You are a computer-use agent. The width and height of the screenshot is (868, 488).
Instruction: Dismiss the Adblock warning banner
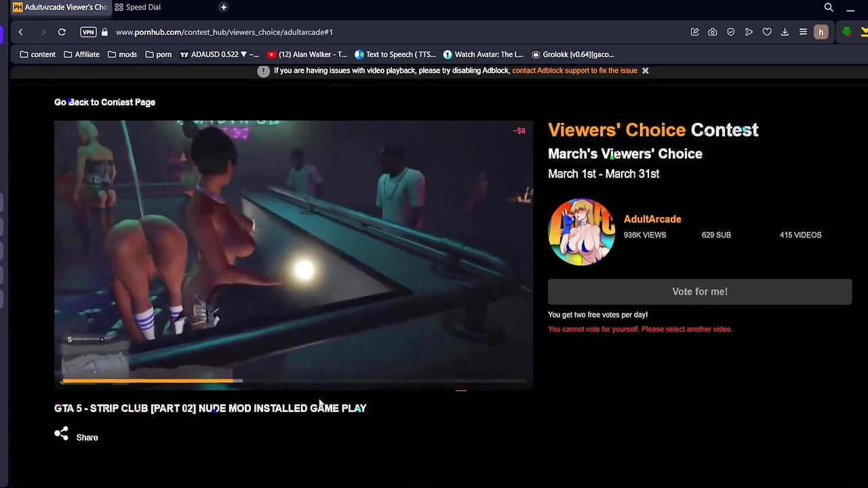(645, 70)
